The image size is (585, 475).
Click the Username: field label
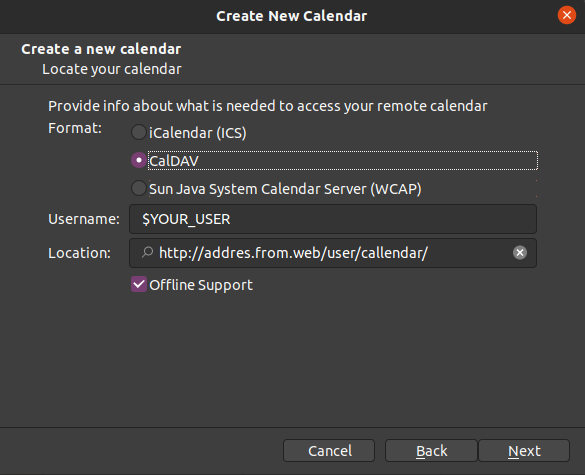(x=84, y=219)
